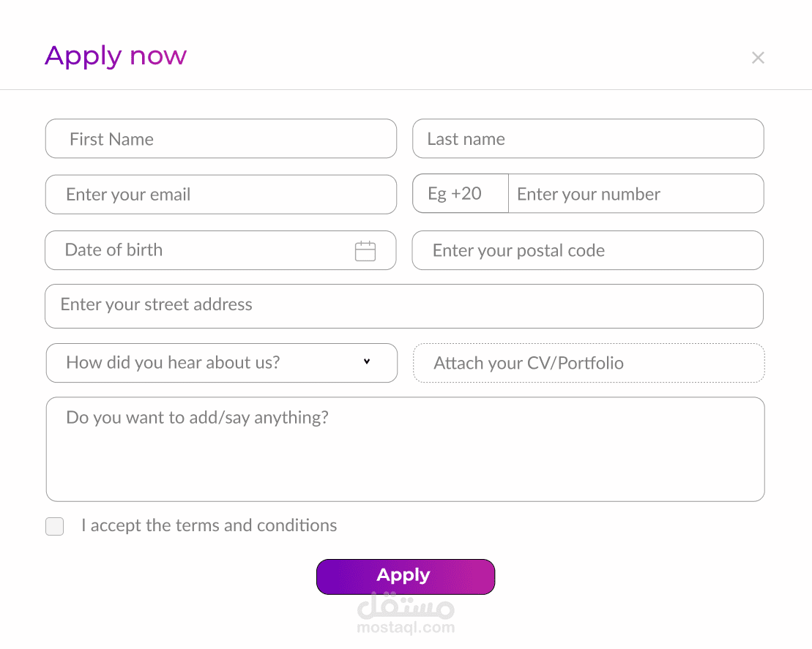The image size is (812, 649).
Task: Click the Mostaql Arabic logo watermark
Action: [406, 606]
